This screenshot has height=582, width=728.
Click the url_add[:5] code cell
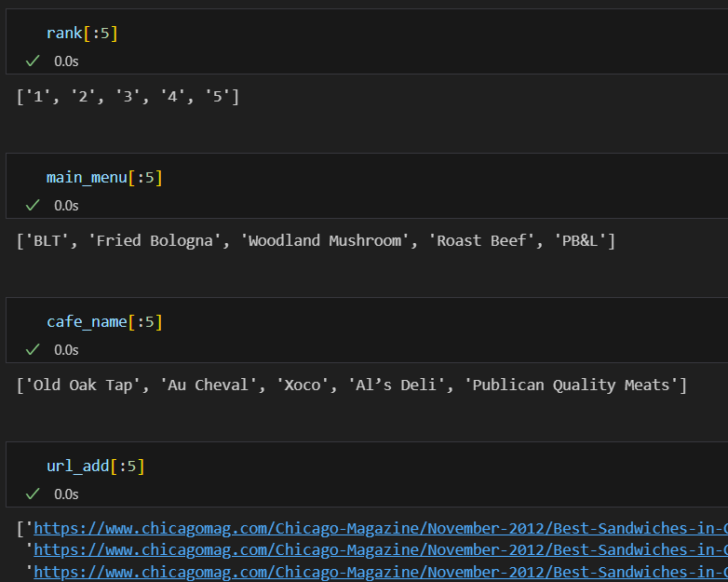[367, 474]
